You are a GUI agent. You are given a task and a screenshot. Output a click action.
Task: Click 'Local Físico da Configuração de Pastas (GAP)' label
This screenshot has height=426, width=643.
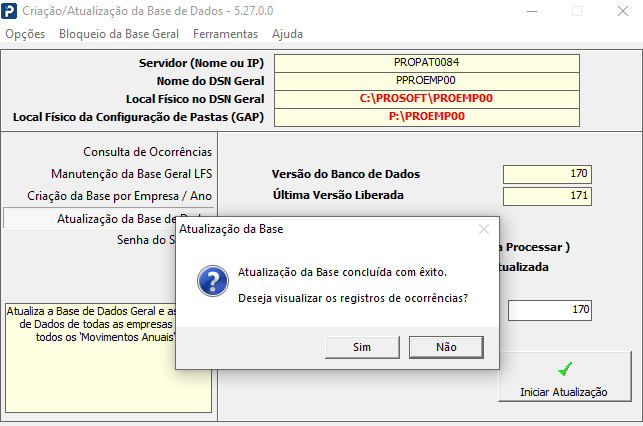pos(138,117)
